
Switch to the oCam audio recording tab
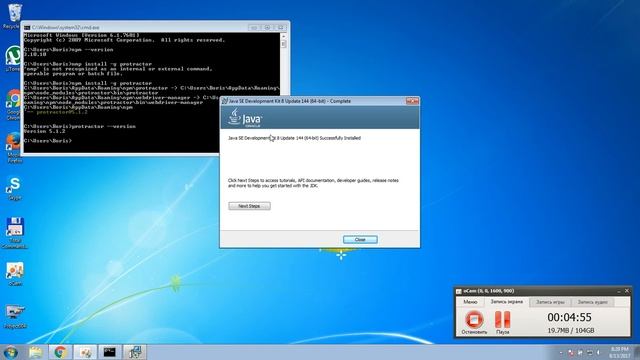tap(593, 302)
